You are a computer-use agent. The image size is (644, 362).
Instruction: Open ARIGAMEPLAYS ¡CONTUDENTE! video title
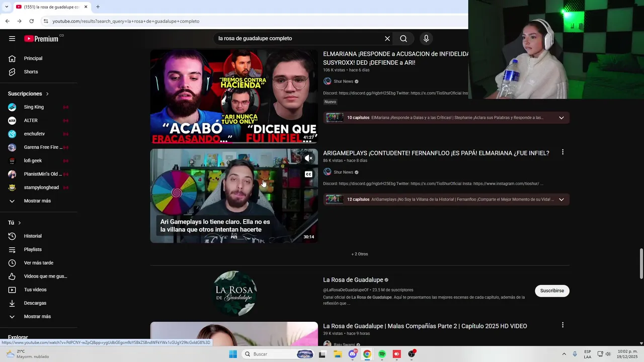(436, 153)
